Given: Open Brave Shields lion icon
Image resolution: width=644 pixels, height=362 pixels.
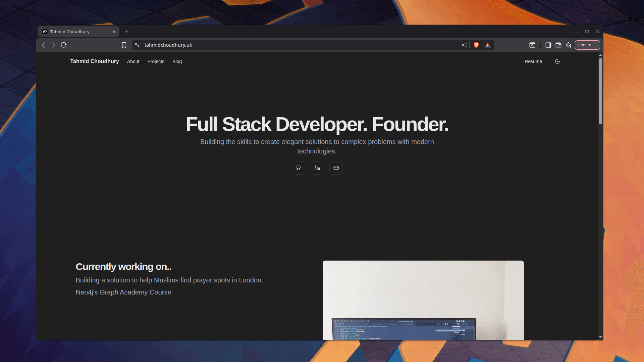Looking at the screenshot, I should coord(476,45).
